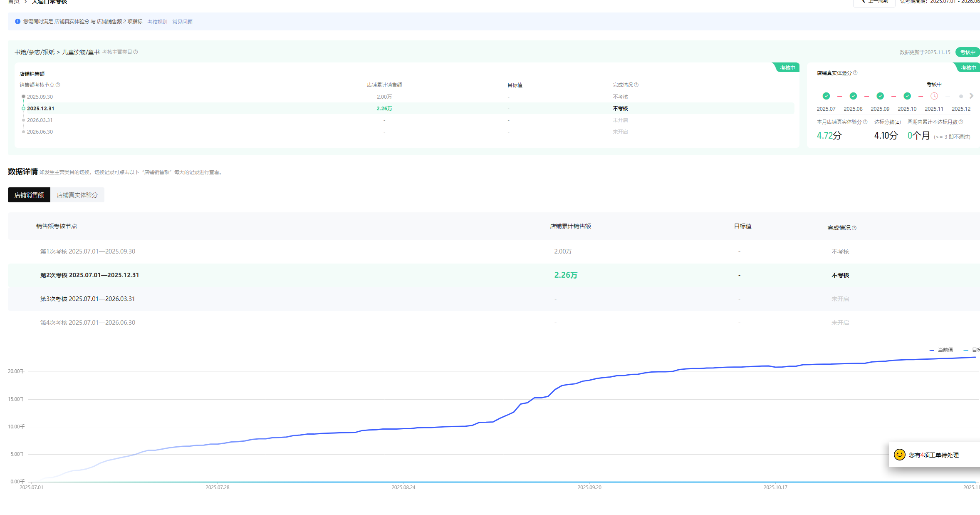Click help icon beside 周期内累计不达标月数
Screen dimensions: 980x515
tap(961, 122)
